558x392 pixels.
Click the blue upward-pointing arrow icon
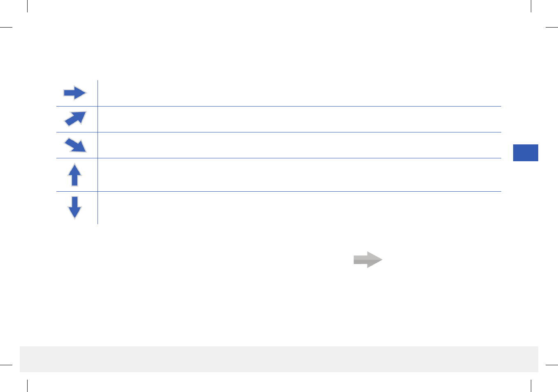74,175
